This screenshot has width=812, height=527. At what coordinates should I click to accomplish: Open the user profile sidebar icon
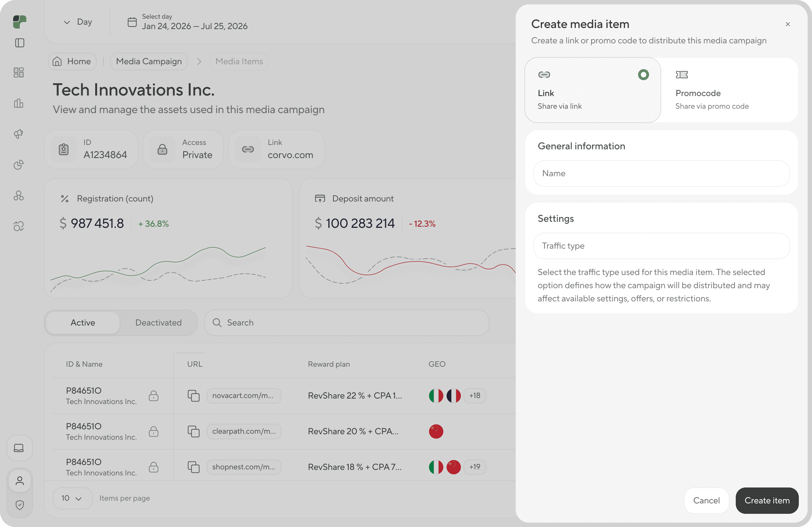[x=20, y=481]
